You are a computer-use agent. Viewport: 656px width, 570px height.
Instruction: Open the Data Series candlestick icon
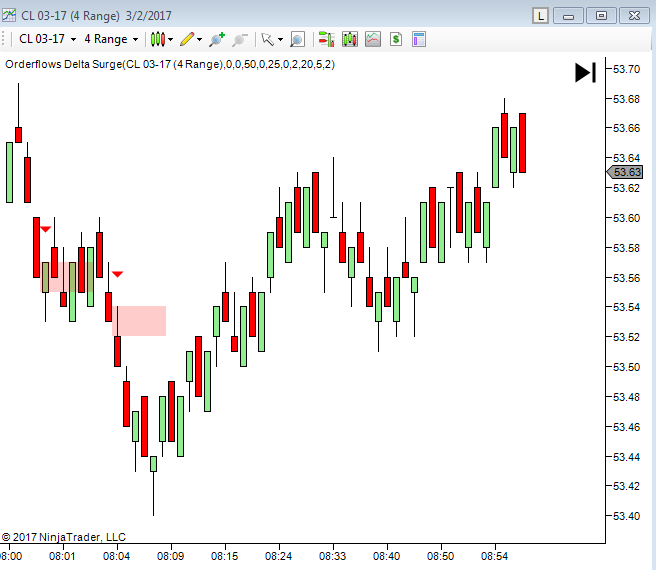pyautogui.click(x=350, y=39)
